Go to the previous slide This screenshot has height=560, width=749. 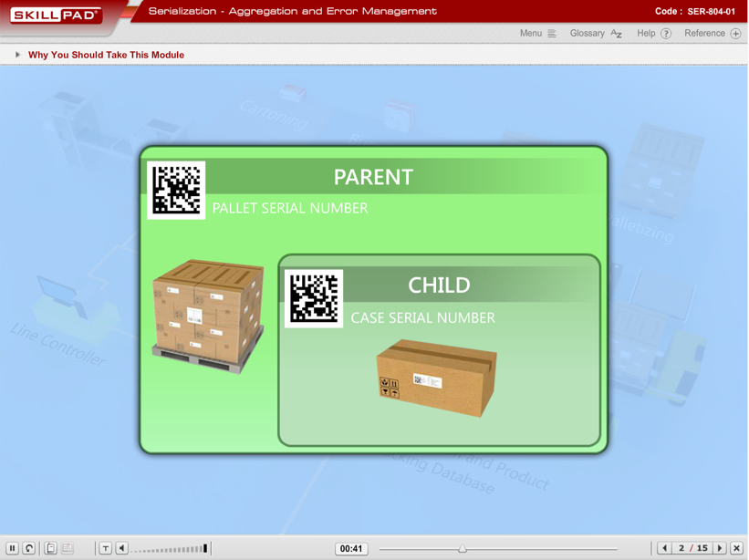pyautogui.click(x=664, y=548)
